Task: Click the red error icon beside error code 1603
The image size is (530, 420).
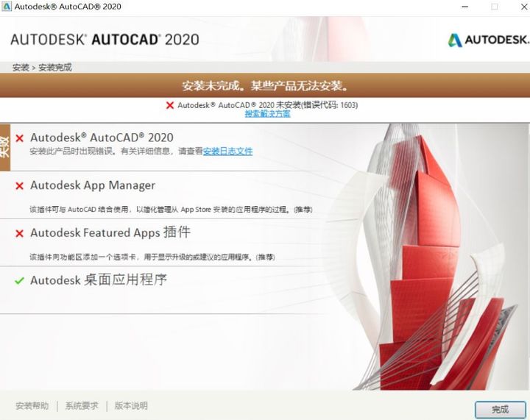Action: (170, 105)
